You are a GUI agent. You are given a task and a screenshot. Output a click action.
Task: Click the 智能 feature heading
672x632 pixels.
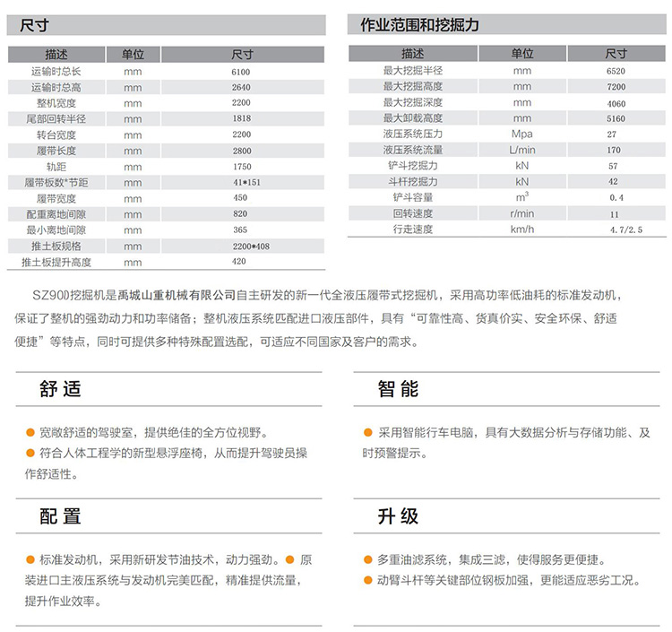(x=398, y=389)
